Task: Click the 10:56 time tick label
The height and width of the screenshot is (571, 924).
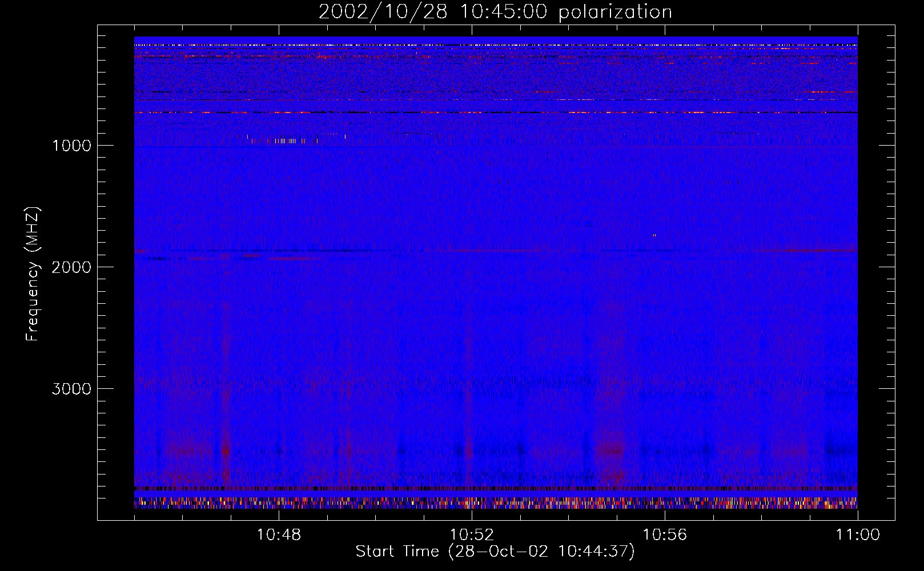Action: tap(665, 535)
